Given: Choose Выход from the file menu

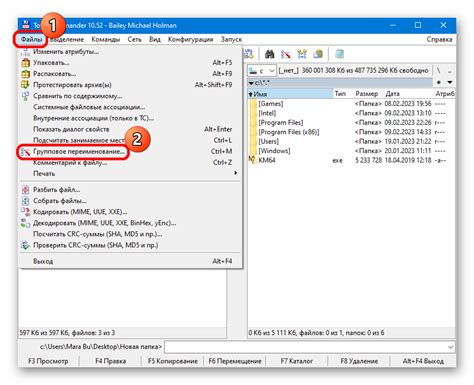Looking at the screenshot, I should tap(130, 261).
